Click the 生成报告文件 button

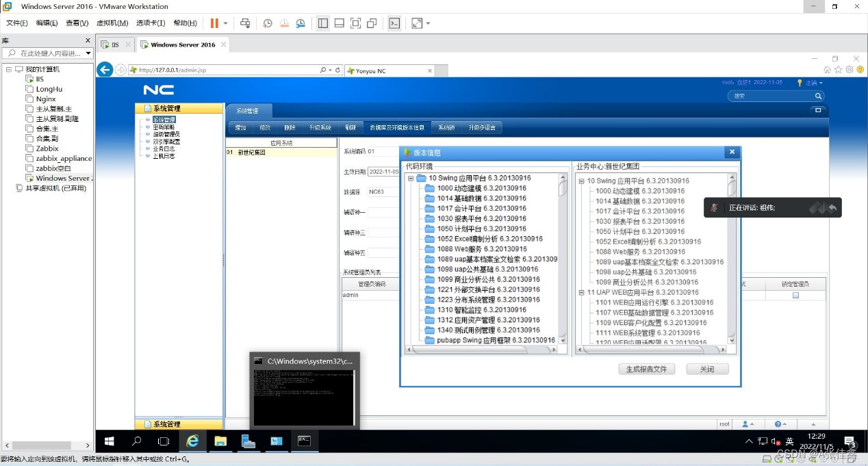[646, 369]
